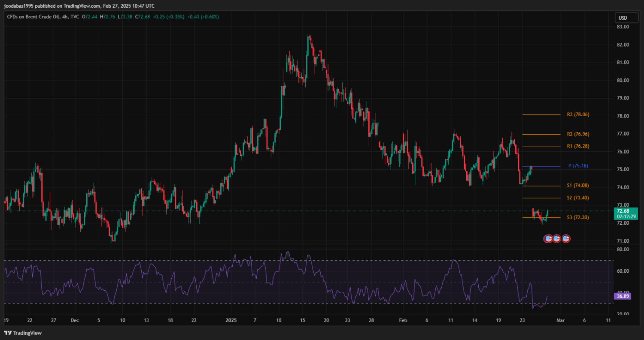Click the 77.00 price axis label
The height and width of the screenshot is (340, 644).
623,134
